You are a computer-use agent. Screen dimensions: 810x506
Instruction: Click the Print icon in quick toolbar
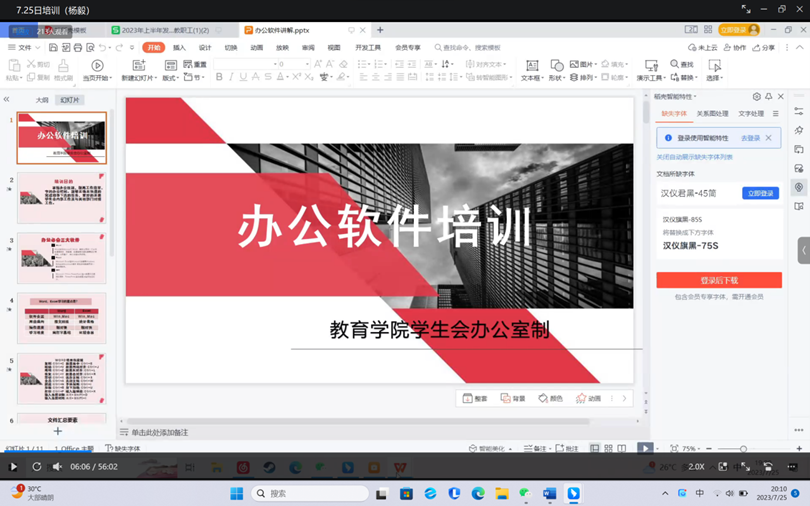(x=78, y=48)
